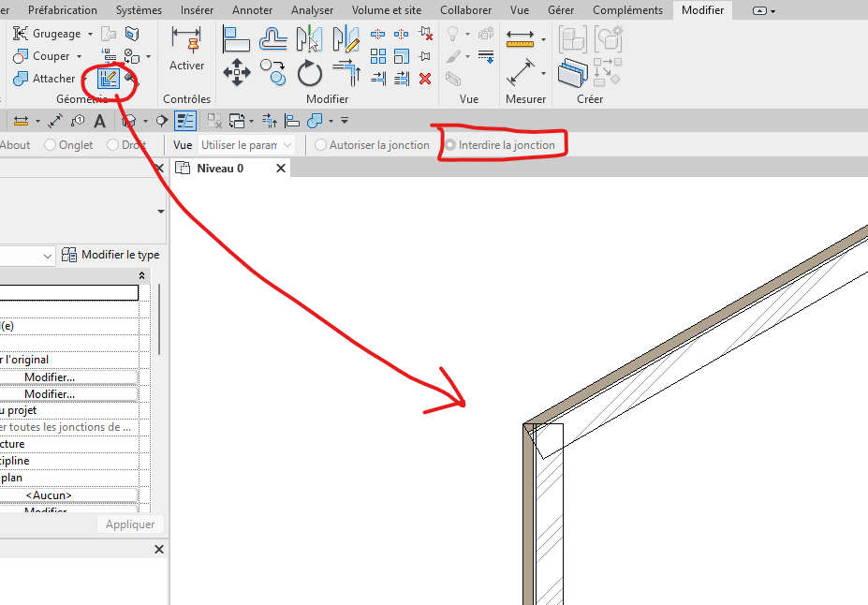
Task: Choose Mirror - Draw Axis tool
Action: (346, 39)
